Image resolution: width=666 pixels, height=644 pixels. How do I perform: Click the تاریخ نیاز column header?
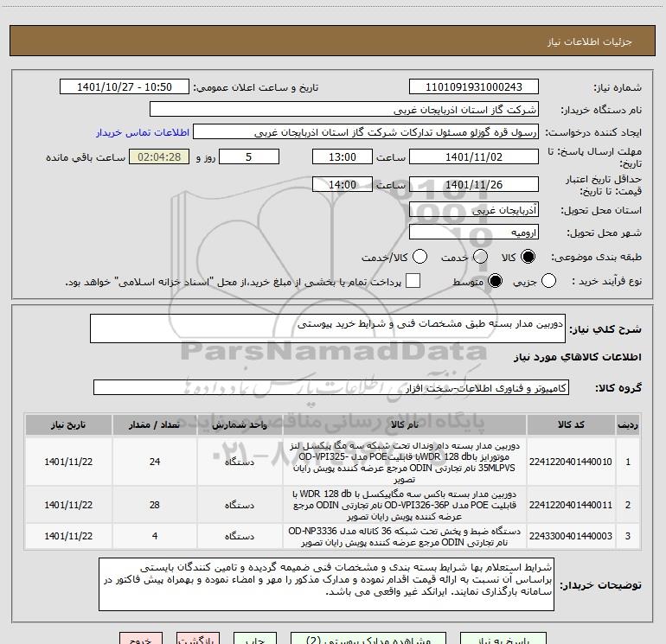(x=68, y=424)
